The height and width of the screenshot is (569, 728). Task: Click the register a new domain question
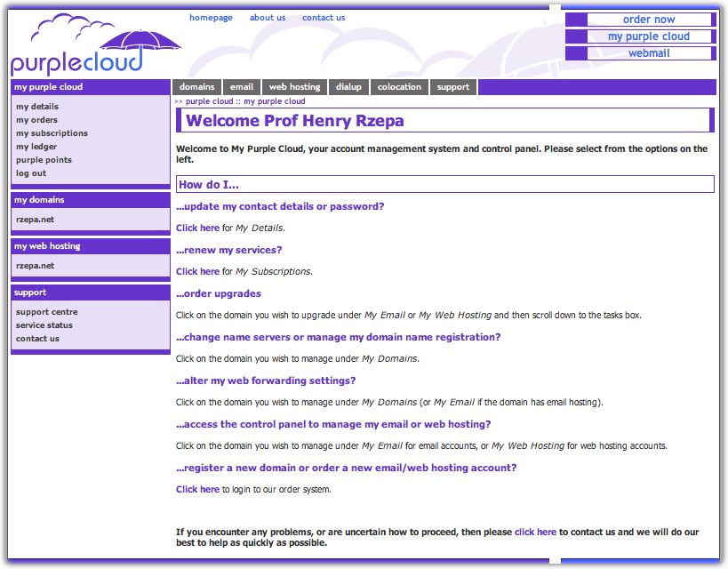click(346, 468)
